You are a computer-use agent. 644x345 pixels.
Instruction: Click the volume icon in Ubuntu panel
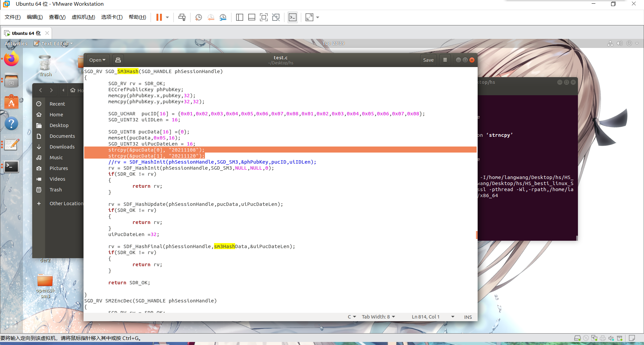point(620,43)
